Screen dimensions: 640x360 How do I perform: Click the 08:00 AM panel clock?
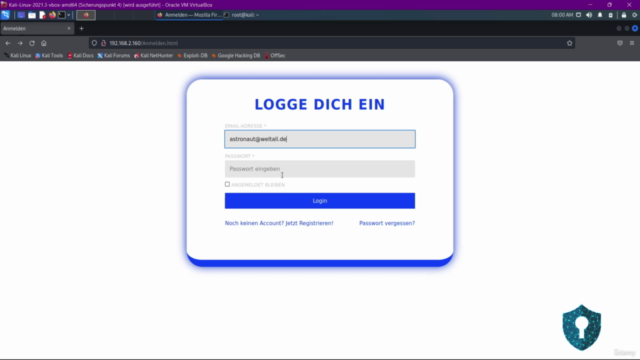click(562, 15)
